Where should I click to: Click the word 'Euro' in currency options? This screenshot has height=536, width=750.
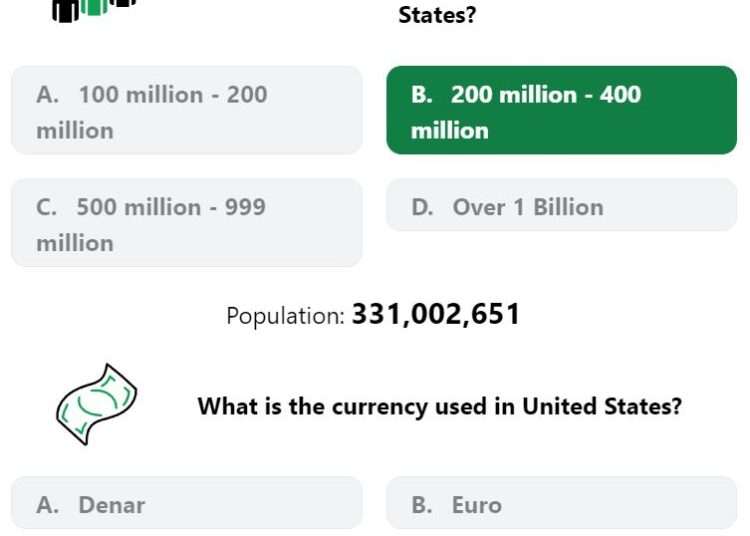pos(477,505)
